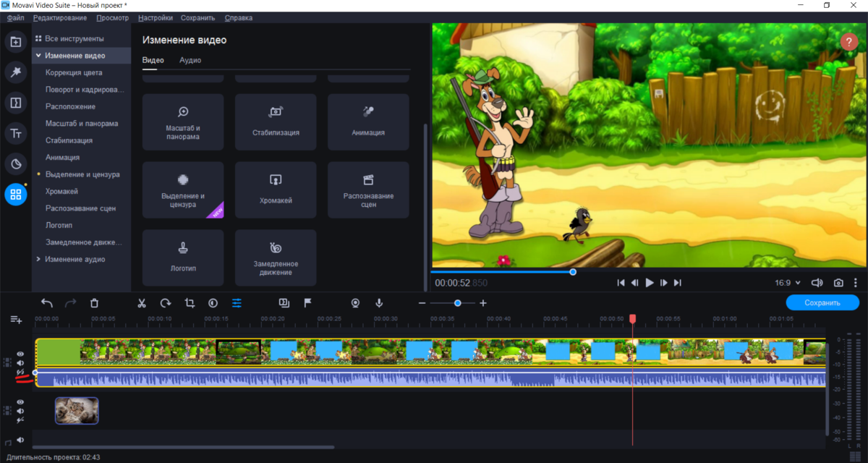Start webcam recording from toolbar
Viewport: 868px width, 463px height.
tap(355, 303)
